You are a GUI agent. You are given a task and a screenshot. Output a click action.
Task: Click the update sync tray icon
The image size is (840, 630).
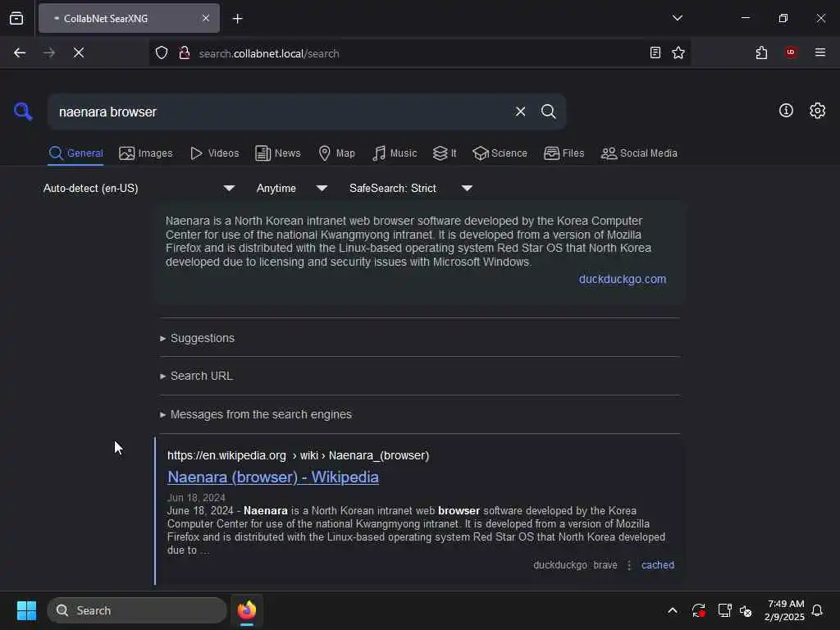[698, 610]
